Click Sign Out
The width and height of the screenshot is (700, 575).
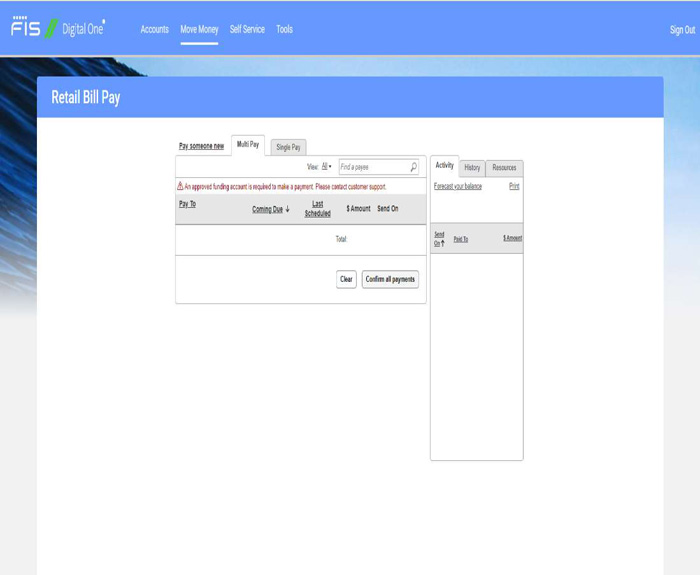pos(682,30)
